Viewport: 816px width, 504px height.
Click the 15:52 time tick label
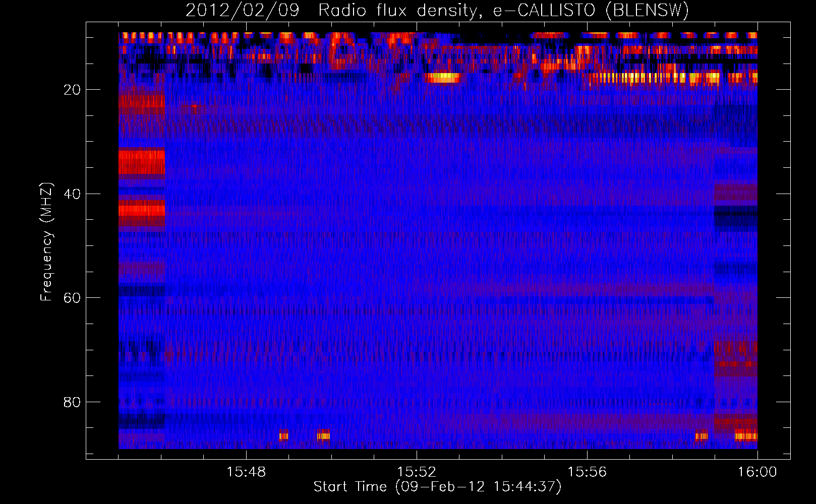tap(417, 472)
